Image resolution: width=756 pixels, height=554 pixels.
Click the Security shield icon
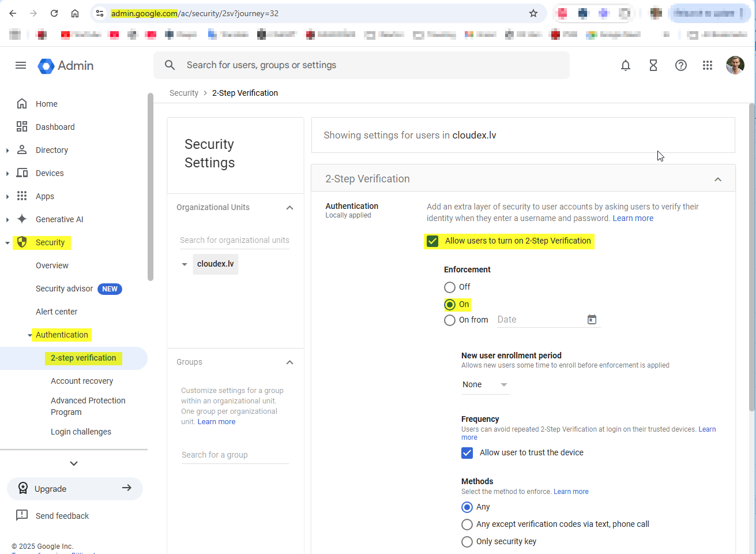[x=22, y=242]
